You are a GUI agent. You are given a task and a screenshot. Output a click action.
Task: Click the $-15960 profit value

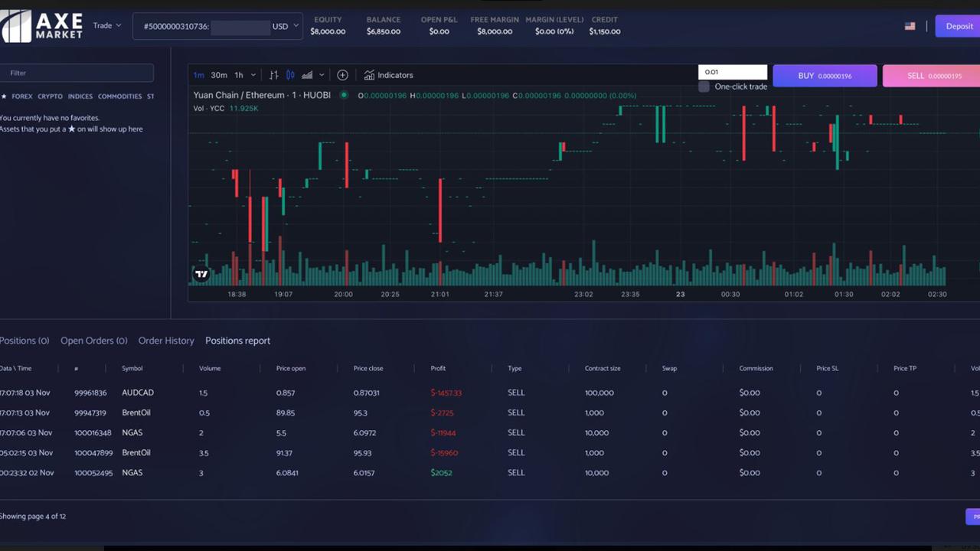pyautogui.click(x=444, y=452)
